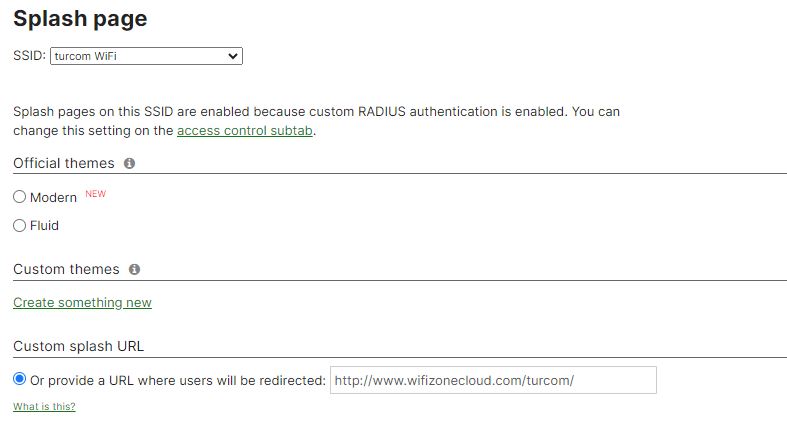
Task: Click into the custom splash URL field
Action: coord(492,380)
